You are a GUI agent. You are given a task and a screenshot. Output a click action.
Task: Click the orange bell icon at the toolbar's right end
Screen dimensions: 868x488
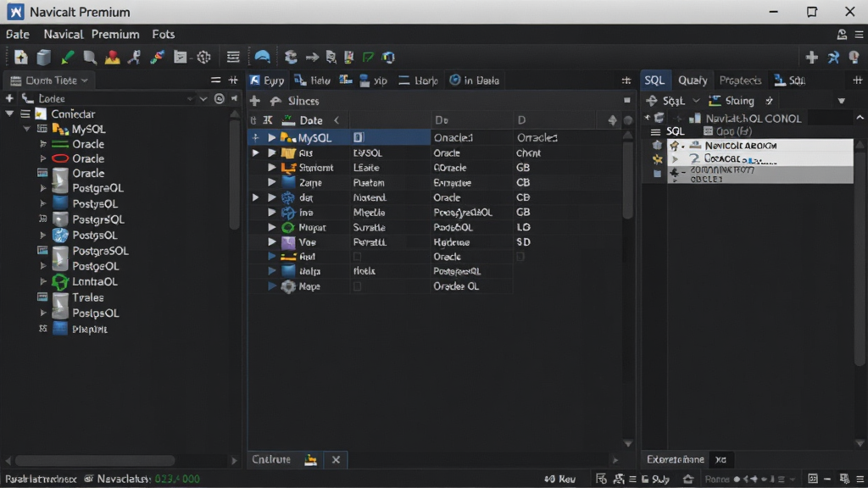coord(854,57)
